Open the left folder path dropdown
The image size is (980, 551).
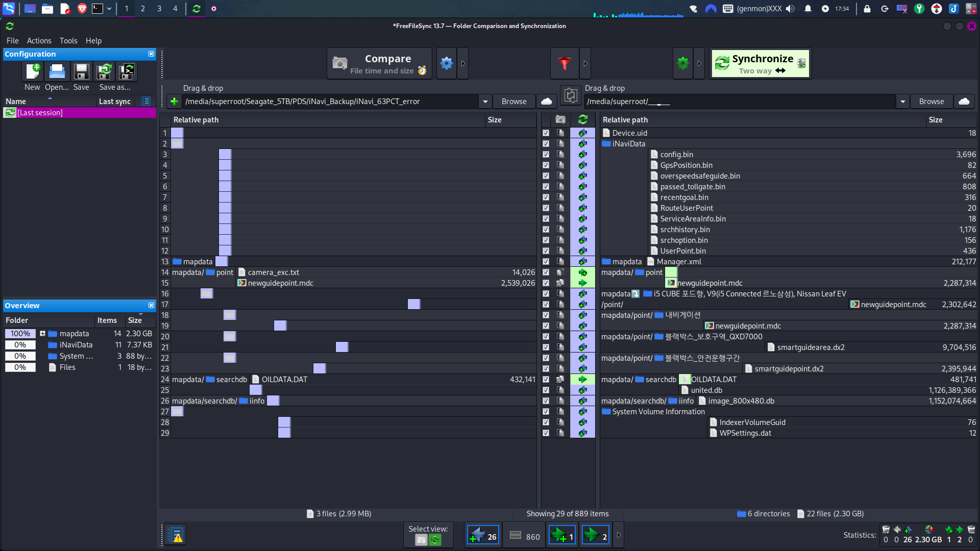[485, 102]
